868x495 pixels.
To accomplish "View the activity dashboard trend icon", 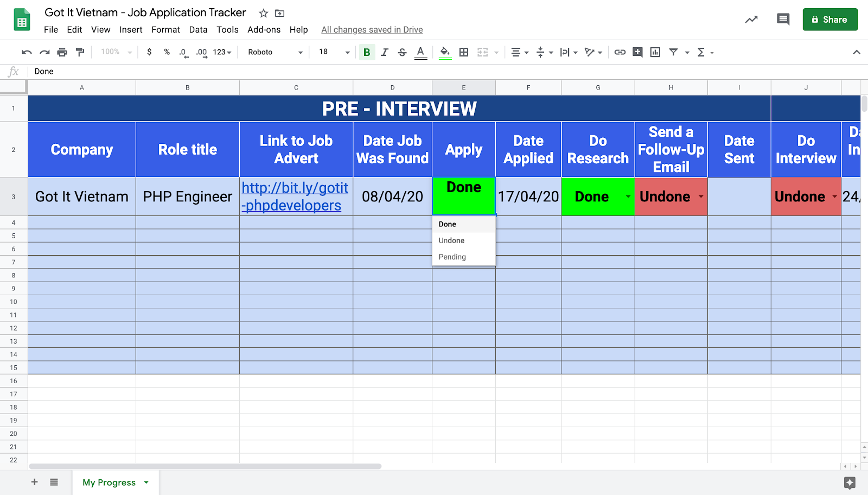I will tap(751, 20).
